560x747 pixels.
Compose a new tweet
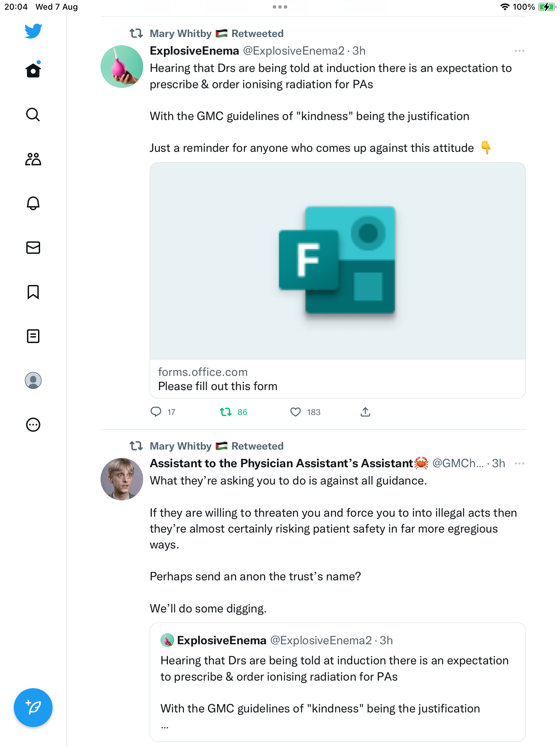(33, 708)
